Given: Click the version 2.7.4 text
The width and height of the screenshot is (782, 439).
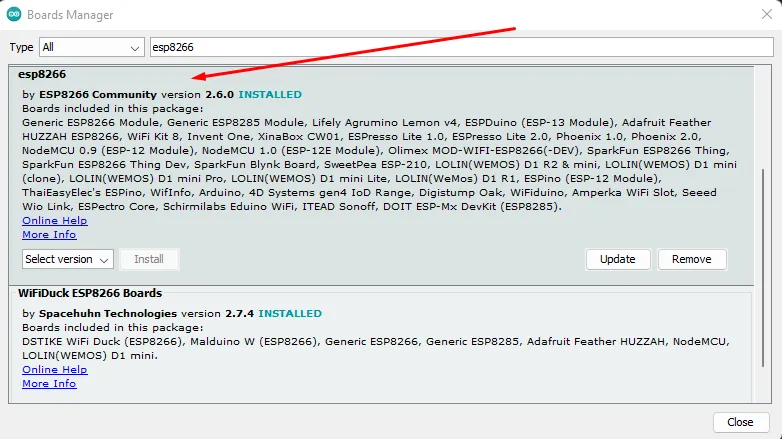Looking at the screenshot, I should coord(217,313).
